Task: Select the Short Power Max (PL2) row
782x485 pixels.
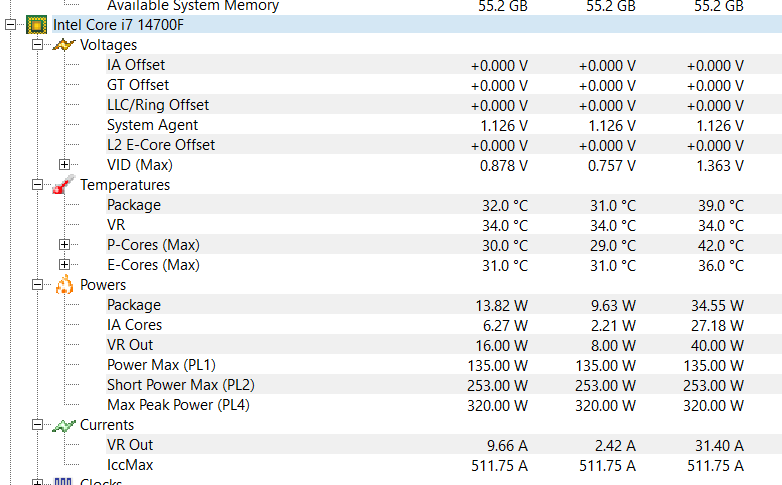Action: (x=444, y=385)
